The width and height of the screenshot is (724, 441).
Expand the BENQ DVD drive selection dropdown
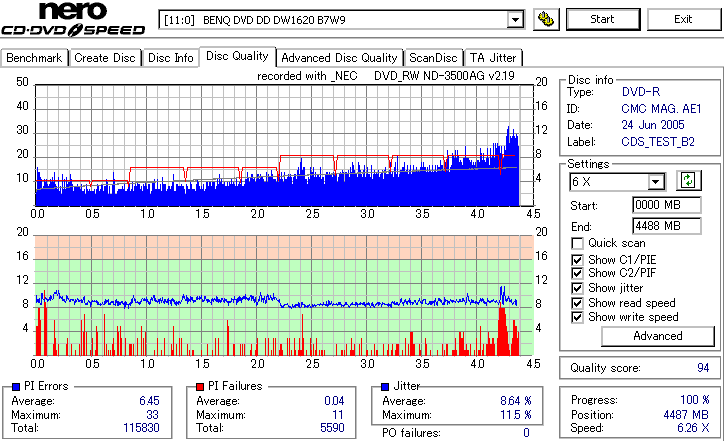tap(515, 20)
